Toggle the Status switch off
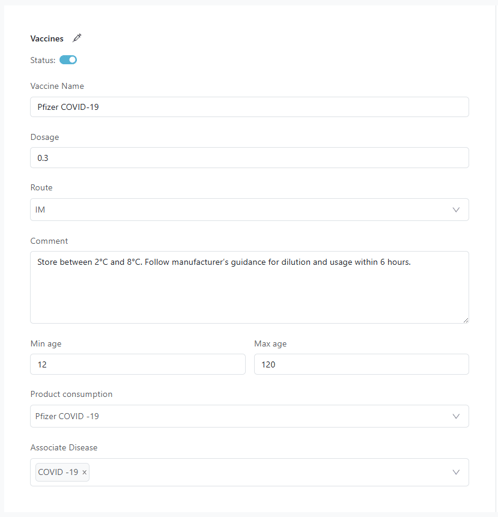 pyautogui.click(x=68, y=60)
